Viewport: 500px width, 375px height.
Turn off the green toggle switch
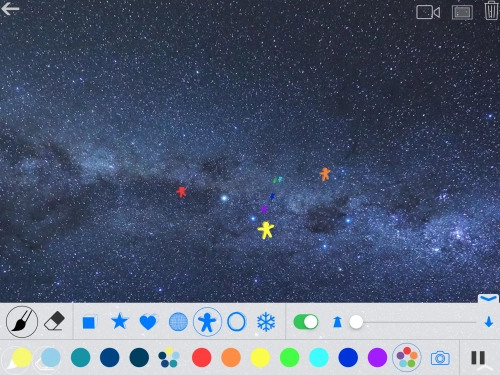click(x=306, y=322)
